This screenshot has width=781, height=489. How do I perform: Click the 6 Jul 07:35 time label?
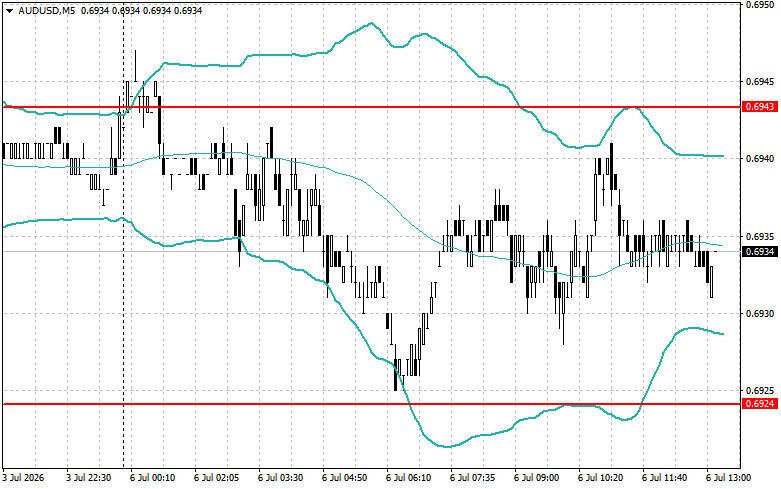(473, 478)
